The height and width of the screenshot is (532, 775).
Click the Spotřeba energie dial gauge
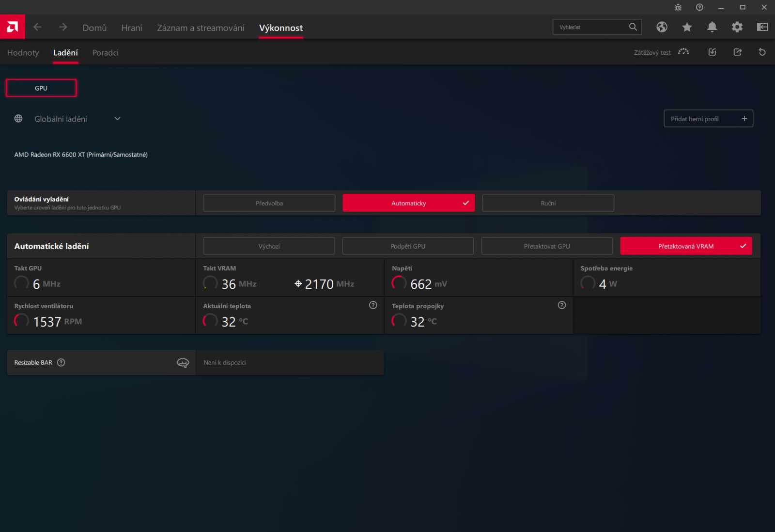(588, 282)
